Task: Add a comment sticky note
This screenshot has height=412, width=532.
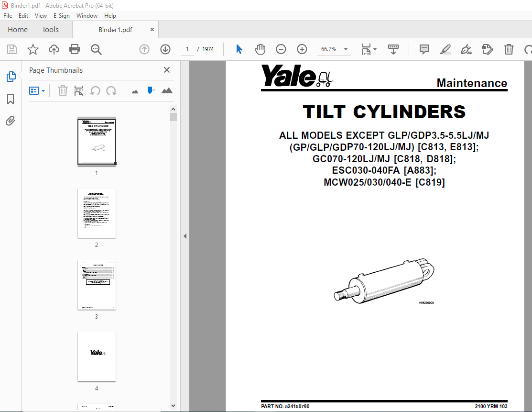Action: (424, 49)
